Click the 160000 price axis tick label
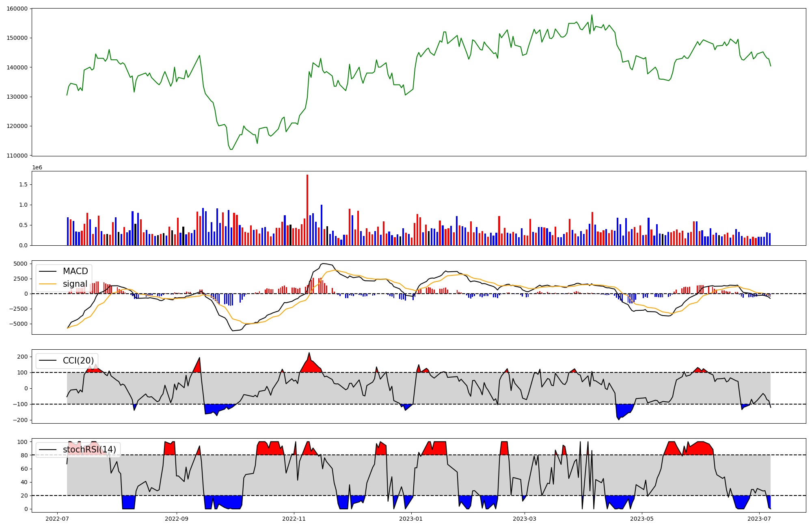This screenshot has width=812, height=528. pos(17,9)
